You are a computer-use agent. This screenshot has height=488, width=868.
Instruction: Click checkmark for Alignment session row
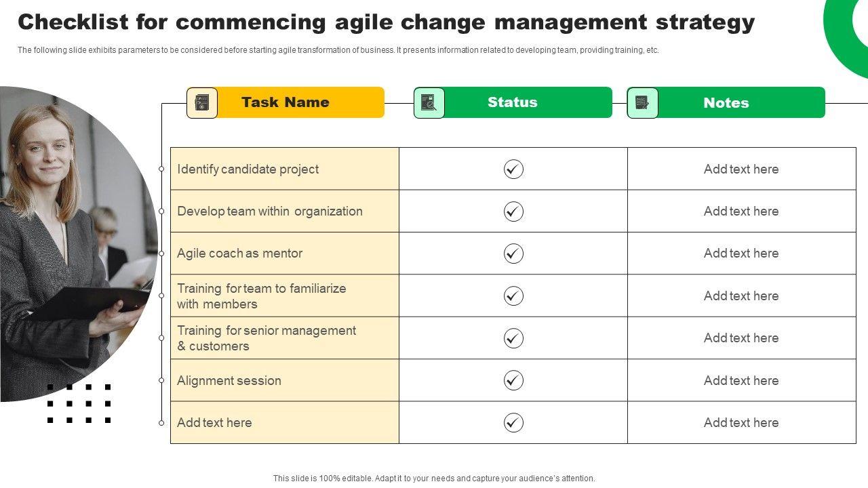tap(513, 380)
